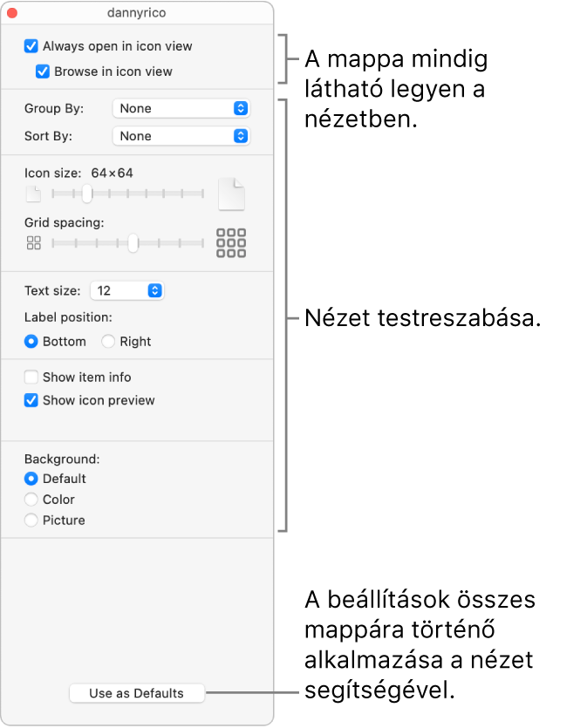Click the Icon size slider knob

coord(87,194)
